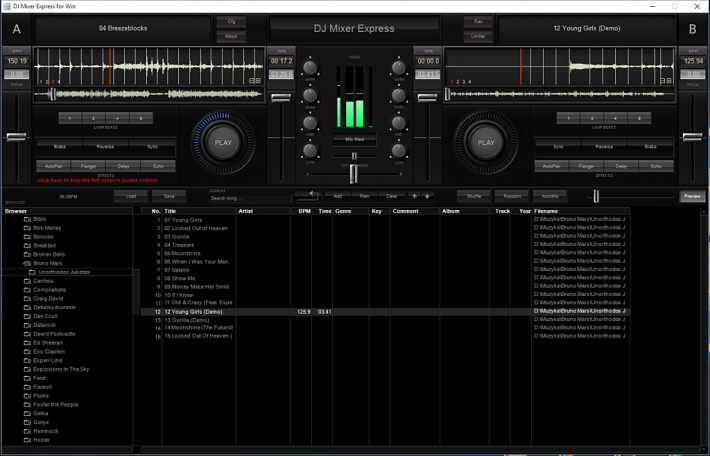The image size is (710, 456).
Task: Jump to cue point 1 on deck B waveform
Action: pyautogui.click(x=452, y=82)
